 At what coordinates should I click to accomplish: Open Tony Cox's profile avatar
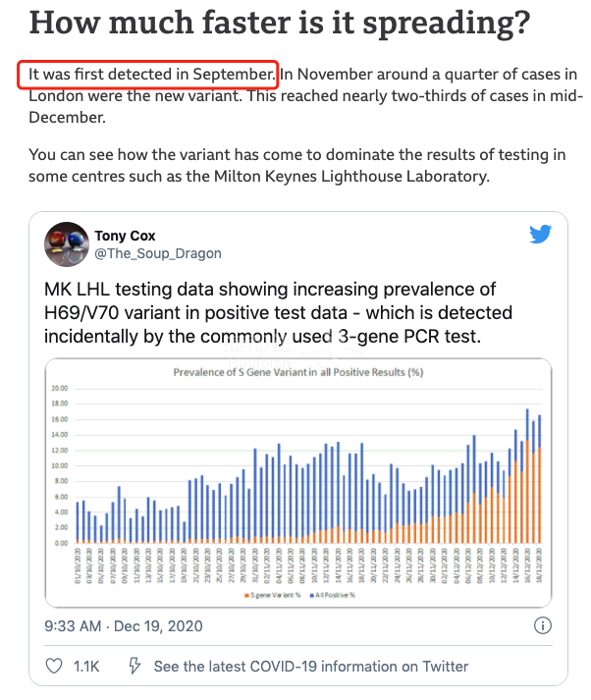(x=67, y=244)
